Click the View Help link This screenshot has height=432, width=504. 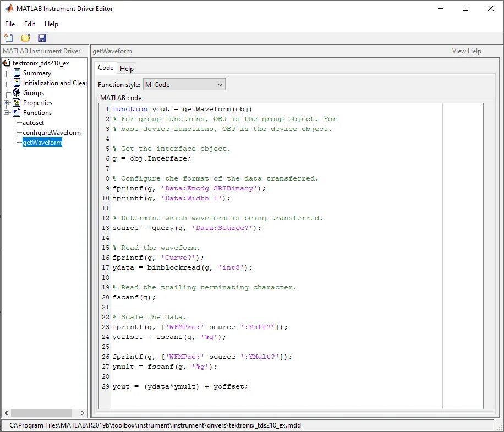[x=467, y=51]
